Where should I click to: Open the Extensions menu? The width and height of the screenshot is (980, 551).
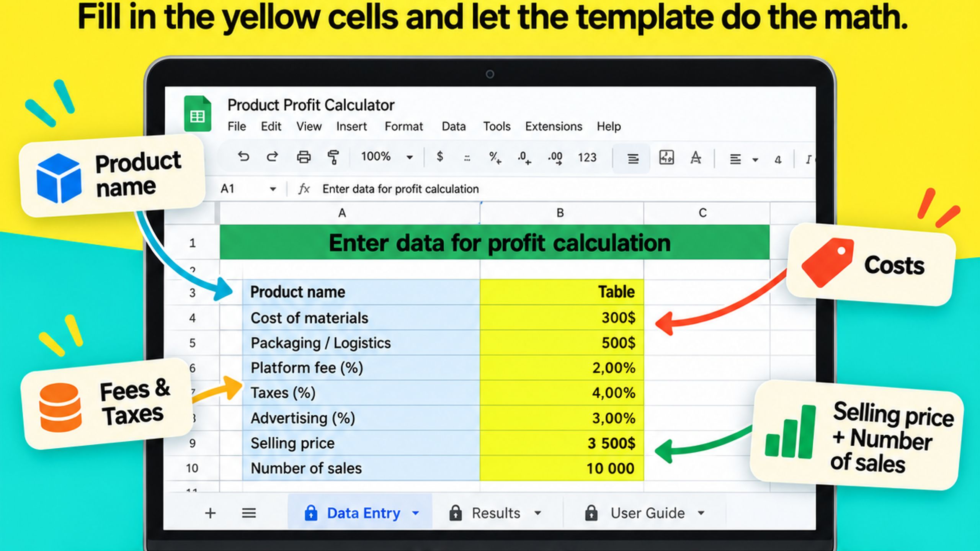coord(554,126)
